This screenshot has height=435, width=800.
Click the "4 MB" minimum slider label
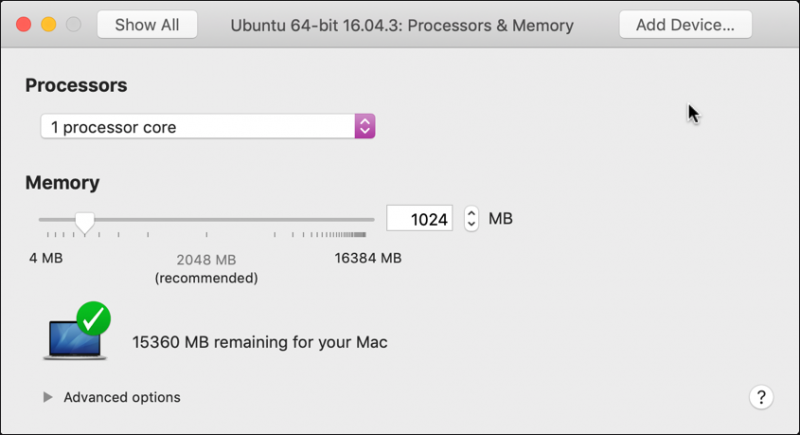click(46, 258)
